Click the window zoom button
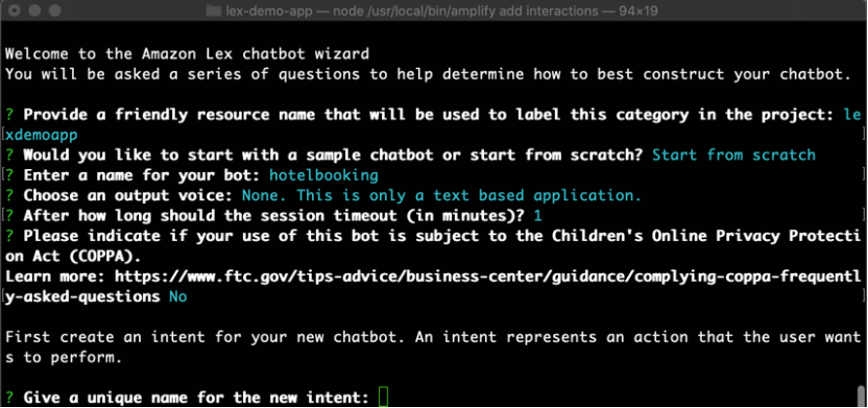This screenshot has height=408, width=868. (x=54, y=11)
